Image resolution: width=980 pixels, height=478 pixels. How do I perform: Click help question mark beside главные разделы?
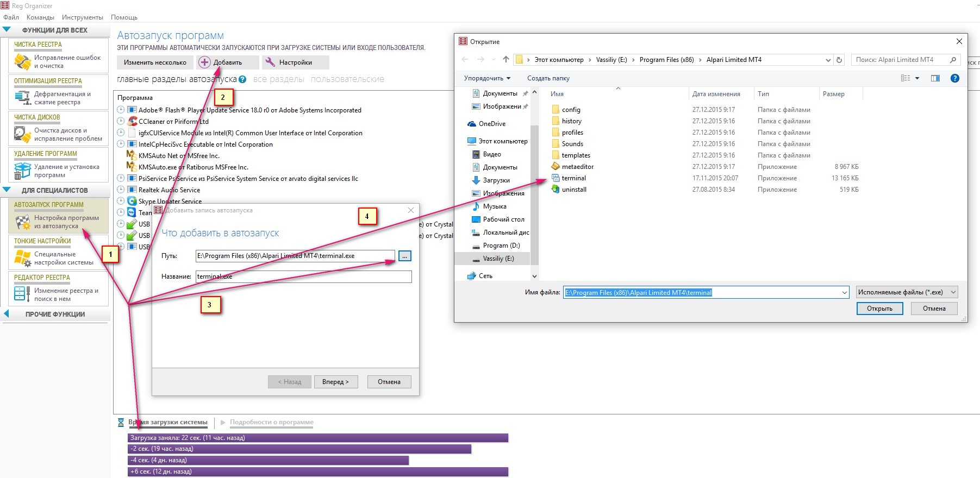click(242, 79)
